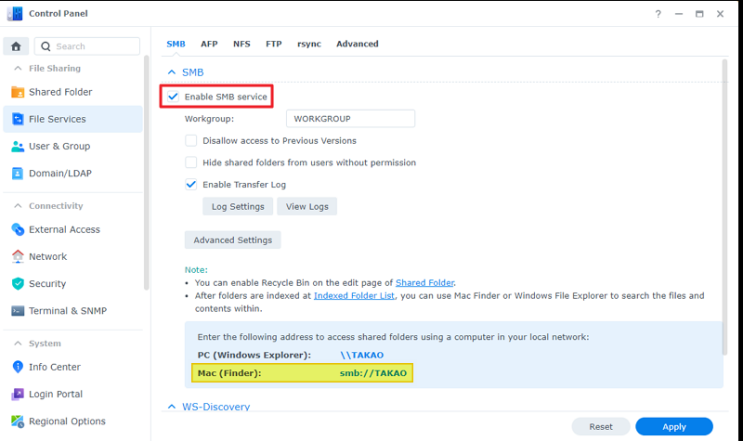Open help with the question mark icon
Screen dimensions: 743x441
point(658,14)
